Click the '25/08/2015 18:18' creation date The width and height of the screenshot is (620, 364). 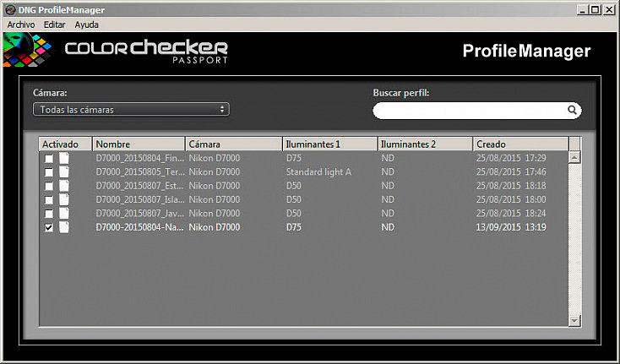pos(511,186)
